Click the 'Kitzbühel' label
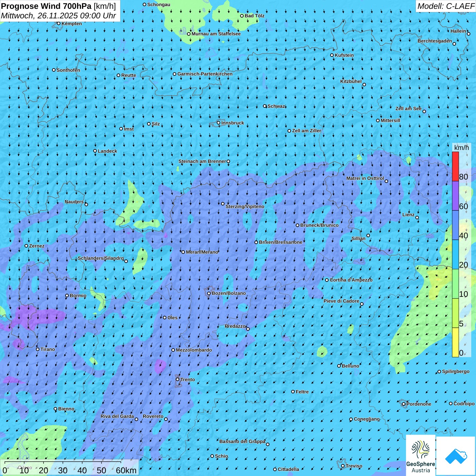 pyautogui.click(x=351, y=81)
